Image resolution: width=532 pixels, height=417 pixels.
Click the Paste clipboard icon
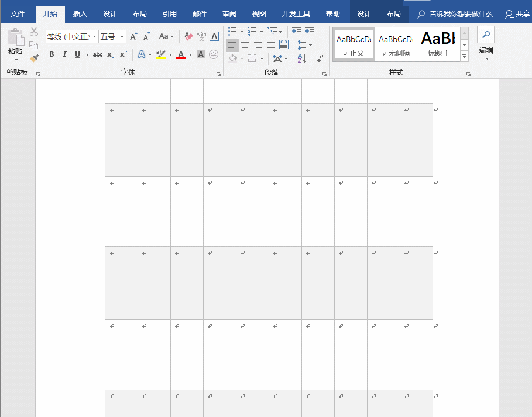16,37
